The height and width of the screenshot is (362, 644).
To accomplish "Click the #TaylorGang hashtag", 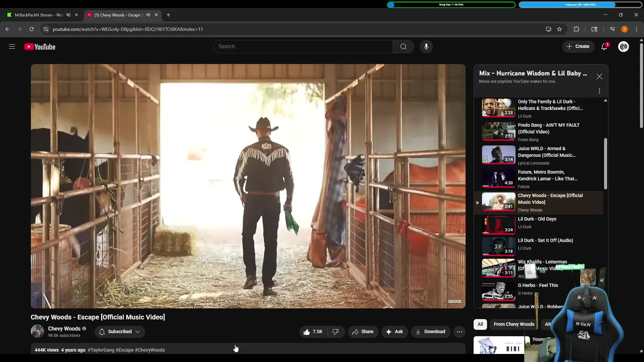I will point(101,350).
